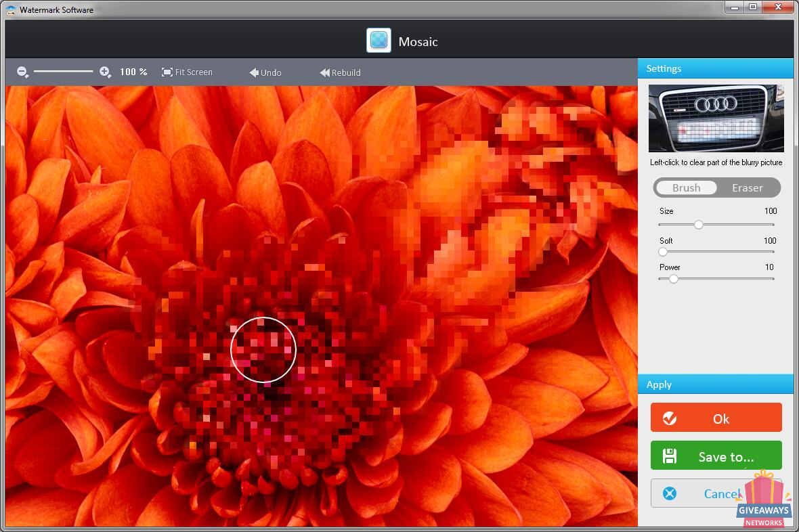Click the Cancel button
Screen dimensions: 799x532
pyautogui.click(x=716, y=493)
